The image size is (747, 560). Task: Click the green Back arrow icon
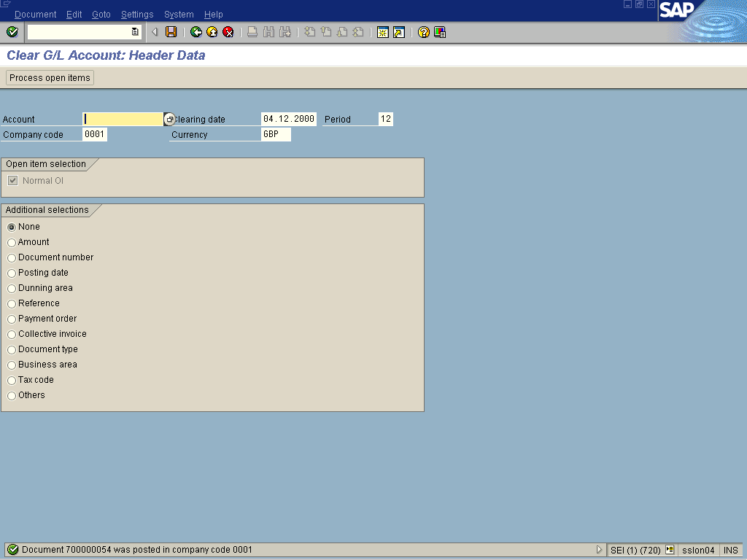coord(196,32)
